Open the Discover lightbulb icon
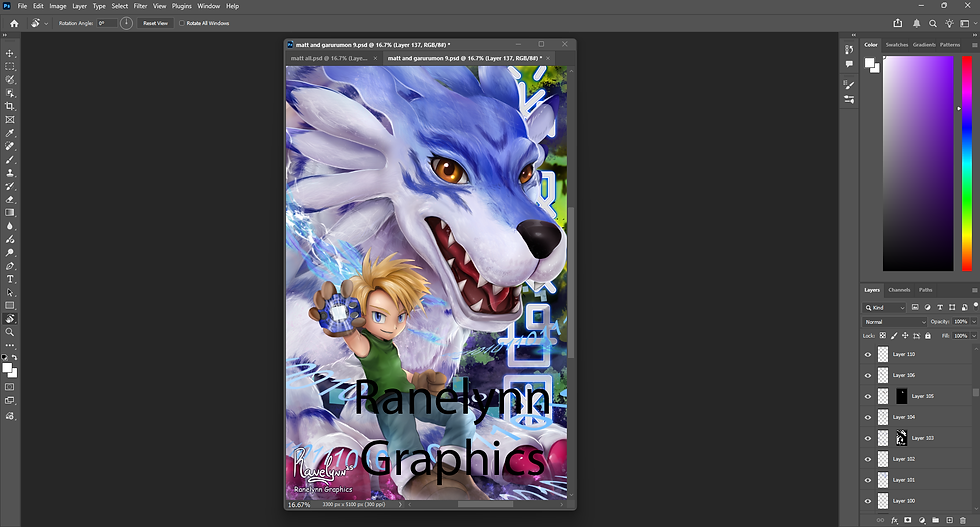 pos(949,23)
